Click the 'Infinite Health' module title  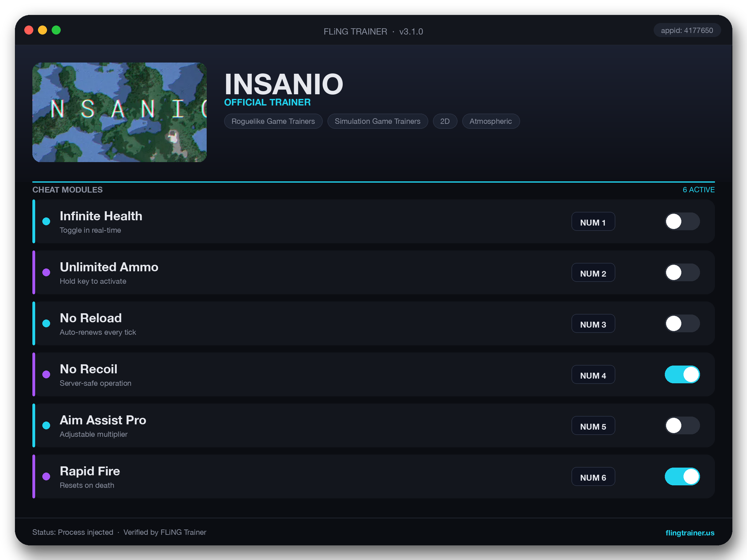(x=101, y=216)
